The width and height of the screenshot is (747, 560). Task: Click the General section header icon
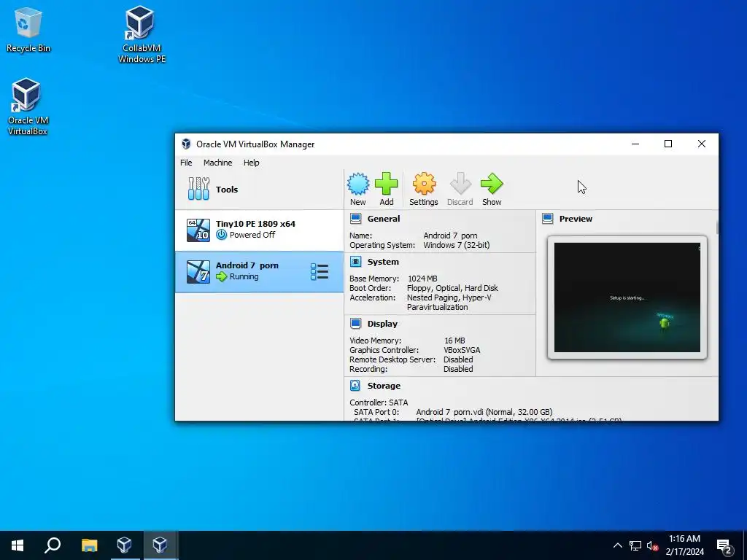point(355,219)
